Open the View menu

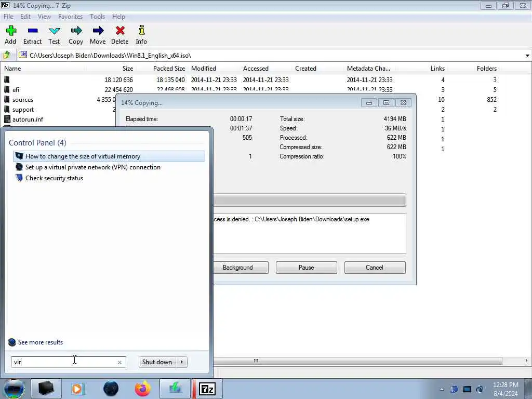(x=44, y=16)
